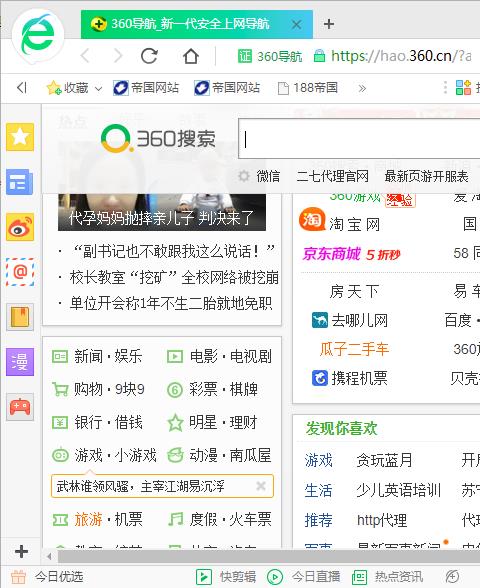Open http代理 recommendation link
Image resolution: width=480 pixels, height=588 pixels.
pos(382,520)
